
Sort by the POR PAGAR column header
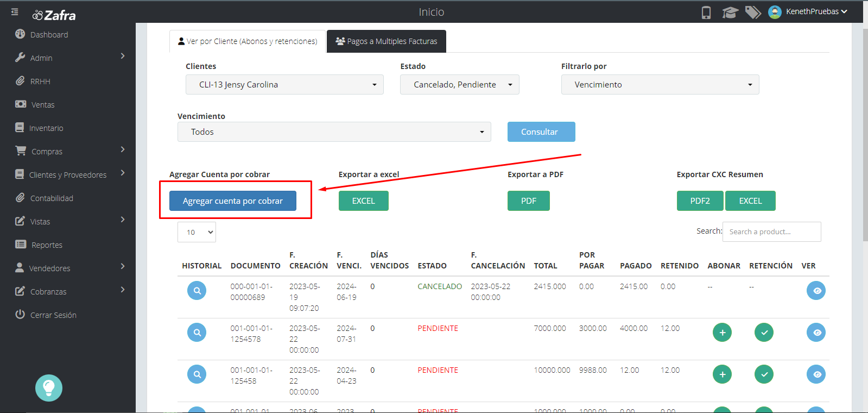tap(592, 260)
